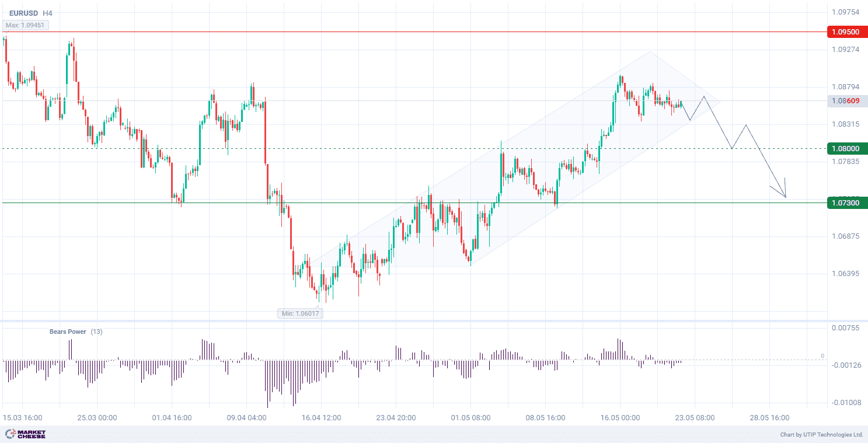The height and width of the screenshot is (443, 868).
Task: Click the current price tag 1.08609
Action: pos(848,101)
